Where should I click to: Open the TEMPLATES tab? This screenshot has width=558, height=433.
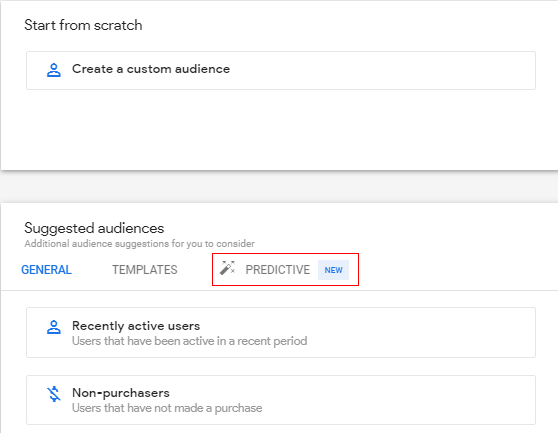pyautogui.click(x=145, y=270)
